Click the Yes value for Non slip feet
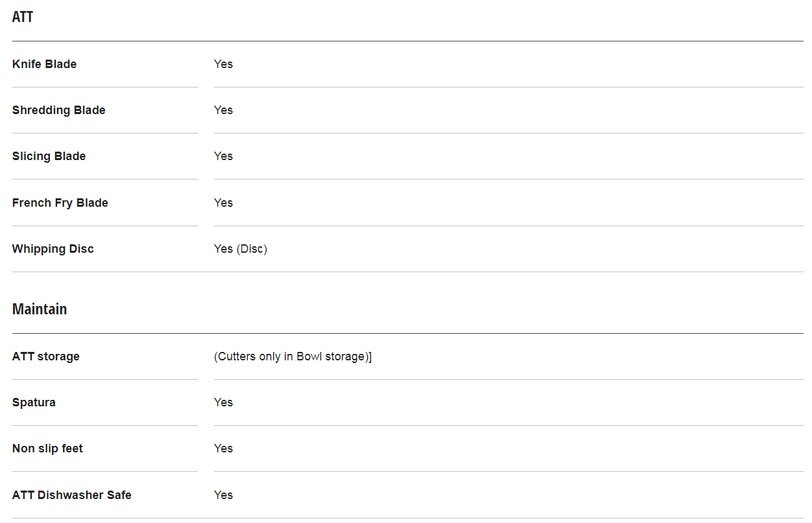 [x=223, y=448]
